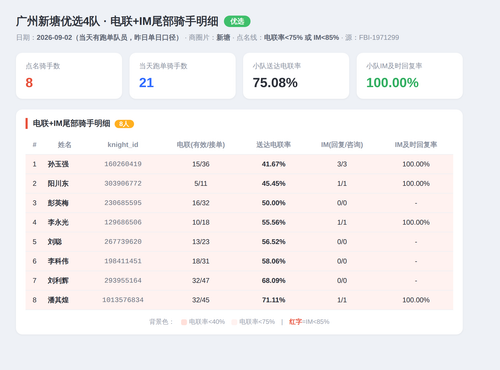Click the date 2026-09-02 in the subtitle

[x=54, y=37]
